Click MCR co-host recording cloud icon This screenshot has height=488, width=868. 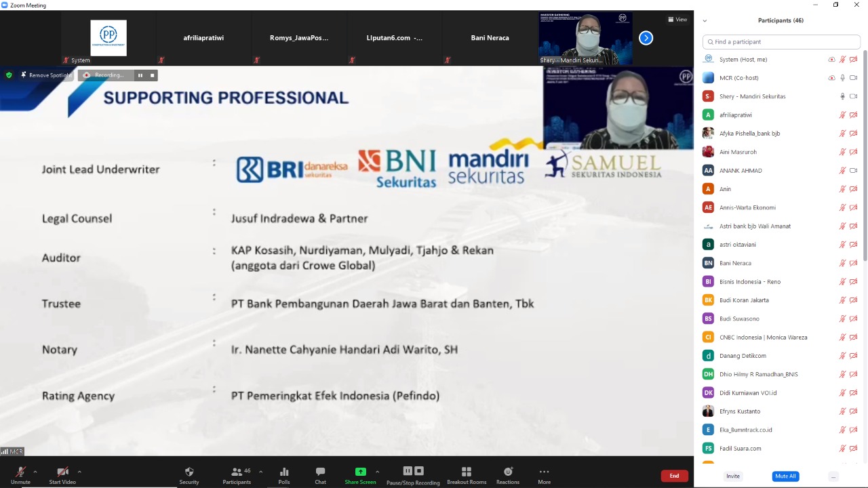coord(831,78)
